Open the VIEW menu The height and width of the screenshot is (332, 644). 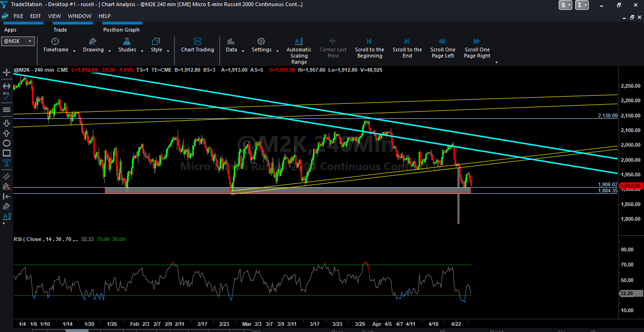(x=54, y=16)
